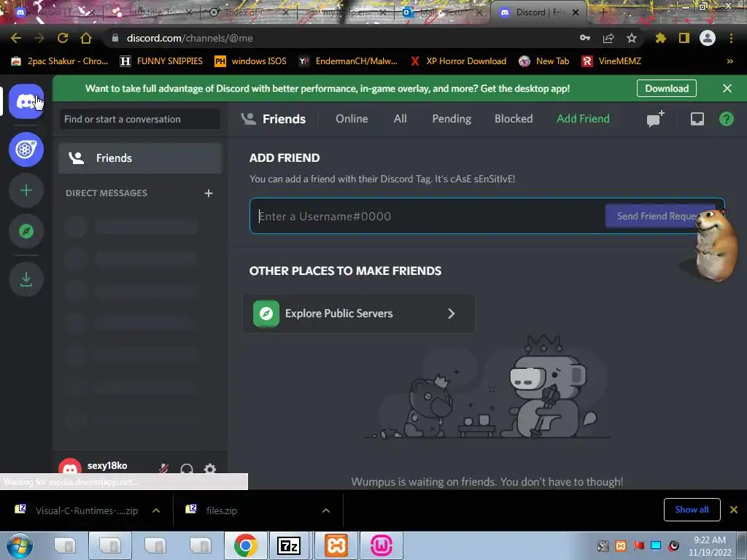Open the windows ISOS bookmark

251,61
